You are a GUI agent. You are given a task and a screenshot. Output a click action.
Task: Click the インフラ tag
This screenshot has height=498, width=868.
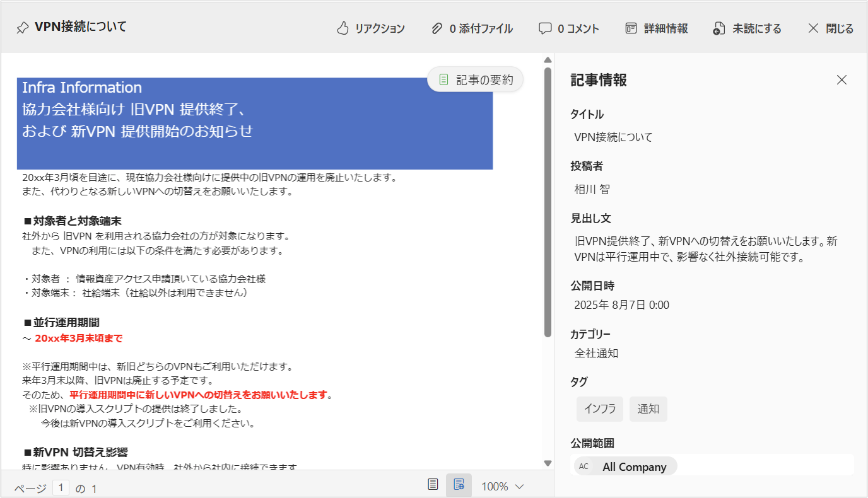600,408
